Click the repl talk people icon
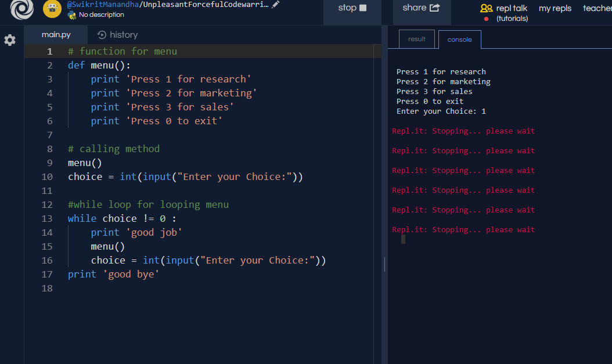 (486, 8)
